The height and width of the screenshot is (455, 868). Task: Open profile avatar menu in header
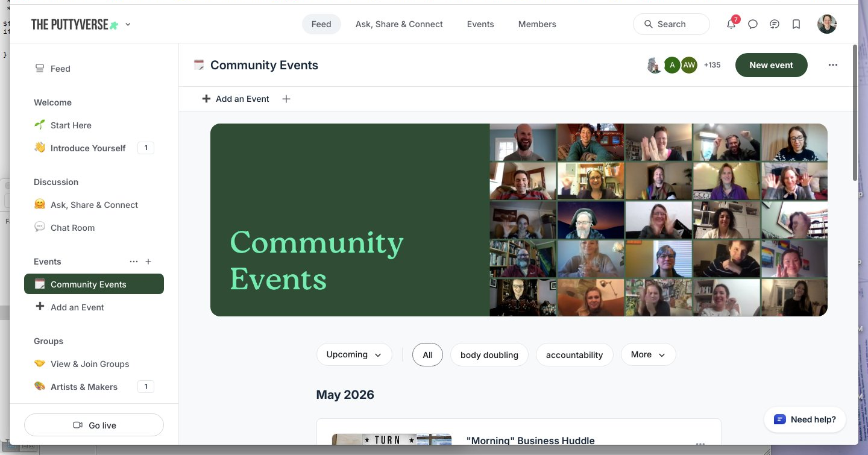(827, 24)
